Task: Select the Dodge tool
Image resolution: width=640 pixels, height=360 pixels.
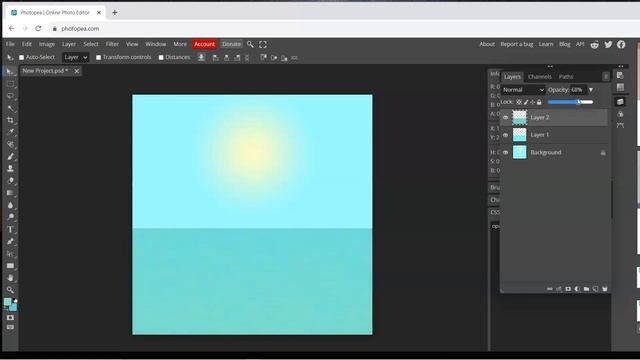Action: 10,217
